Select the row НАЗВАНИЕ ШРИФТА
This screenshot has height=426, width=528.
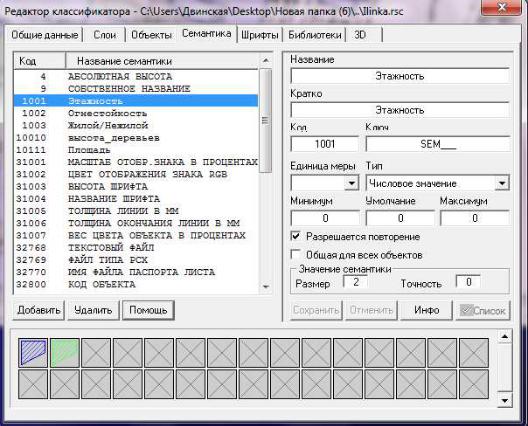click(136, 199)
